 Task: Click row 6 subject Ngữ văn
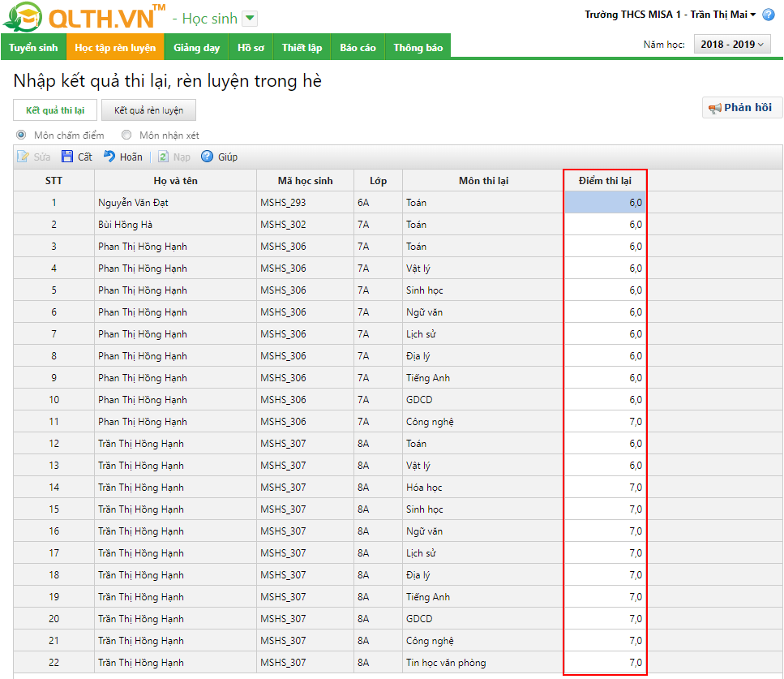point(424,312)
